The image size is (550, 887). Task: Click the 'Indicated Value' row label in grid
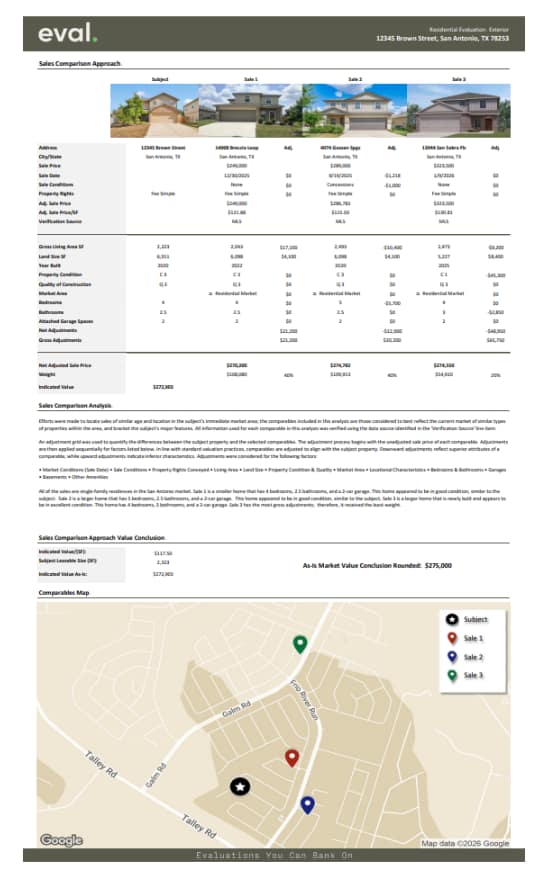[56, 387]
